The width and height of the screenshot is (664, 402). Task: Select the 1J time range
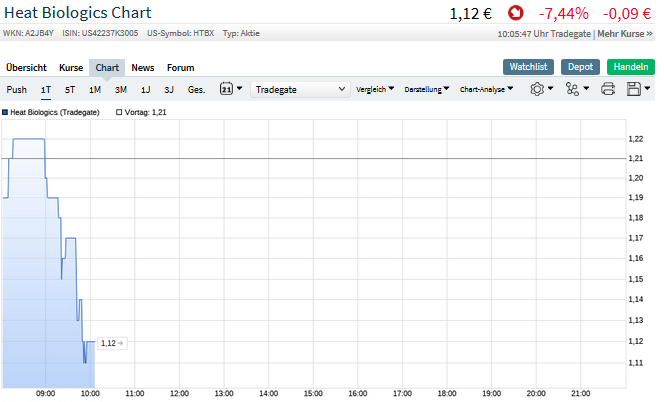click(x=146, y=90)
